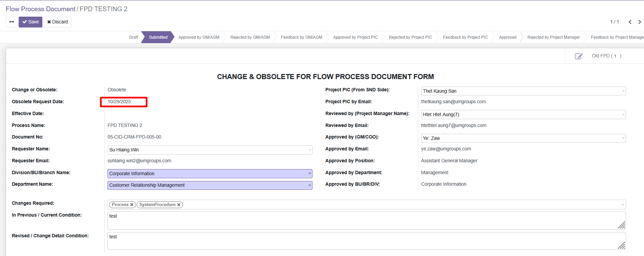Select Approved by GM/AGM stage
The height and width of the screenshot is (256, 644).
pyautogui.click(x=199, y=37)
